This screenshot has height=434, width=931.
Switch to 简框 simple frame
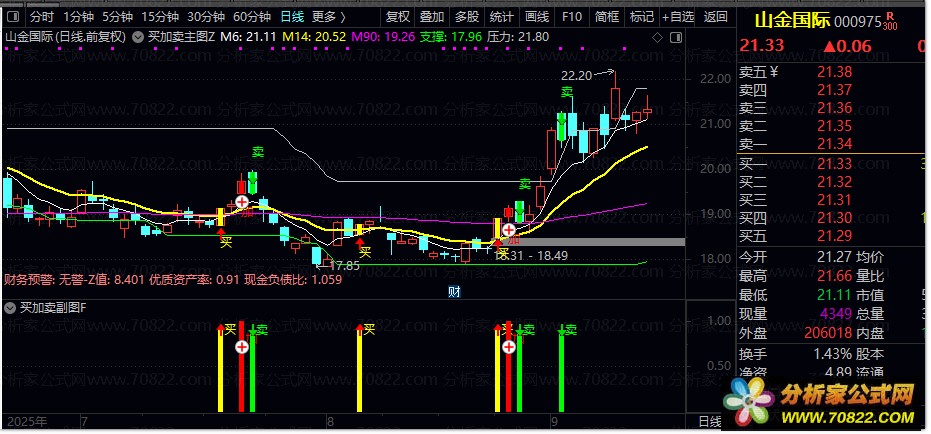(606, 17)
